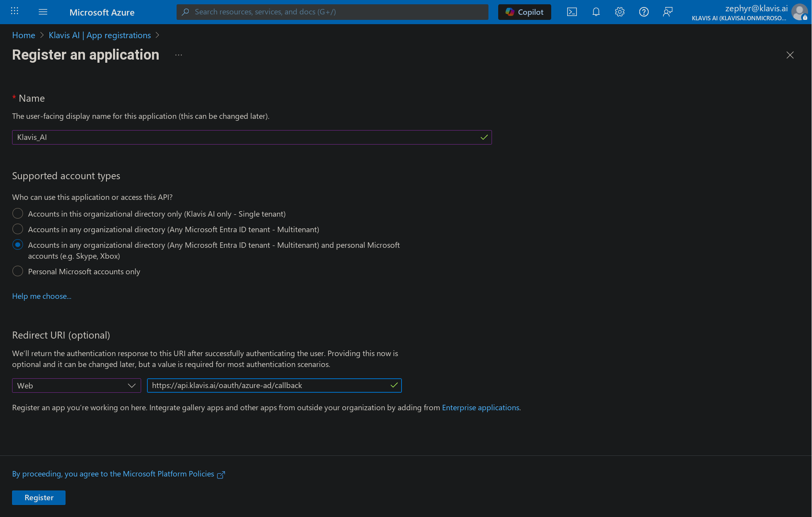Open the Copilot button

[x=524, y=12]
